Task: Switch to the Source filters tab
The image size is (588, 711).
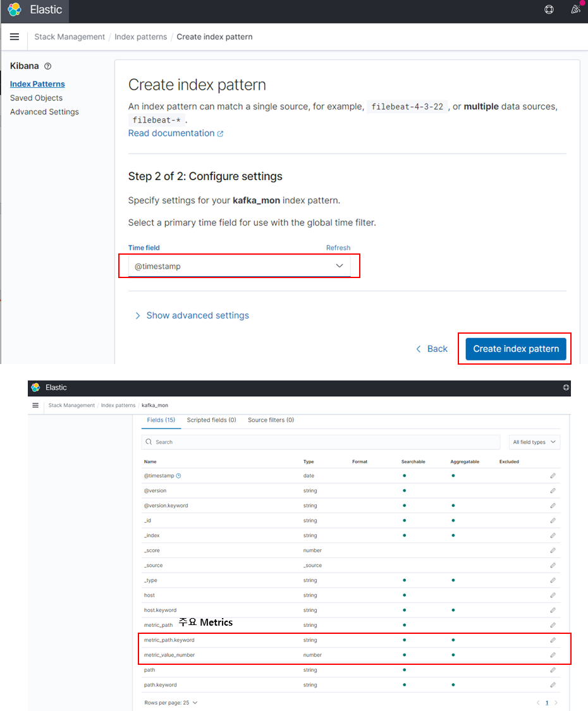Action: click(271, 420)
